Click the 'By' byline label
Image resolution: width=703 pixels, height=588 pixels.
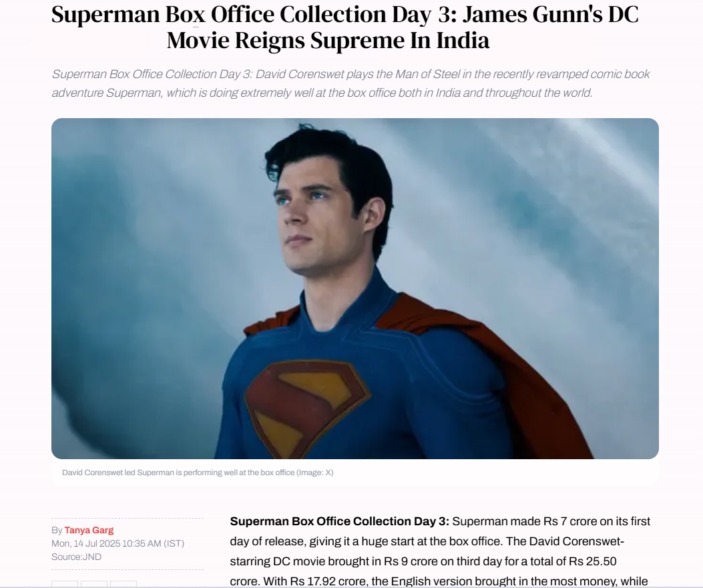[x=57, y=530]
